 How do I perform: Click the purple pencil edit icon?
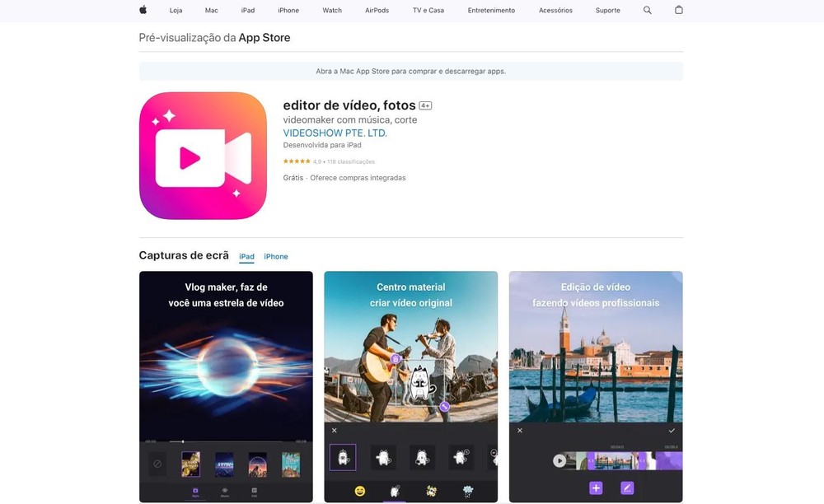[x=627, y=488]
